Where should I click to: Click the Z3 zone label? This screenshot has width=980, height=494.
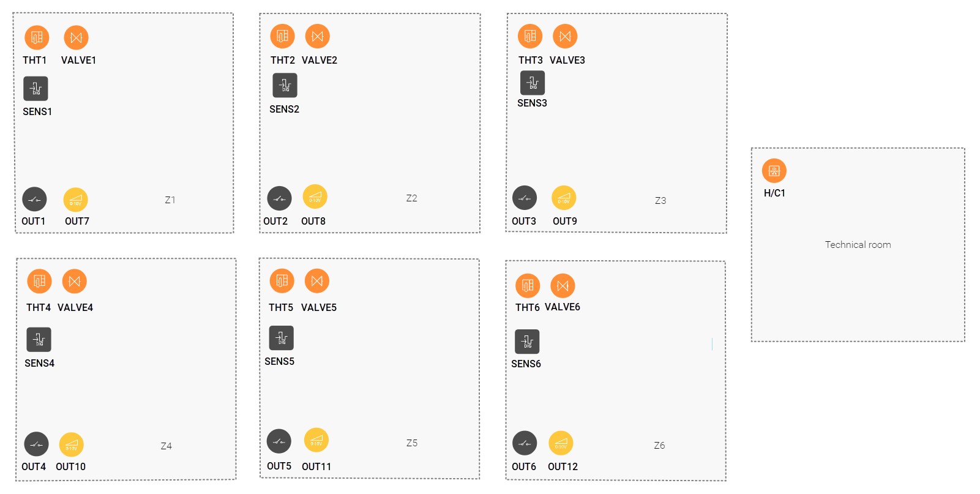coord(660,200)
